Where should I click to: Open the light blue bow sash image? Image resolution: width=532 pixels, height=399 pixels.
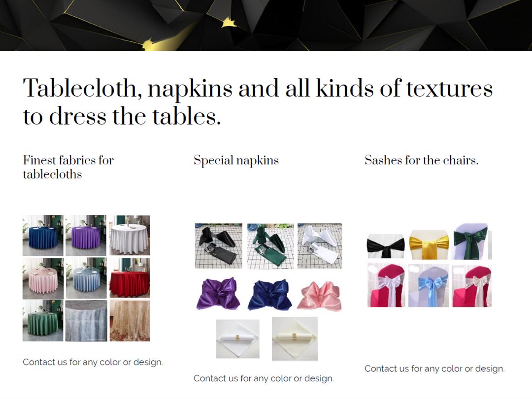coord(429,285)
